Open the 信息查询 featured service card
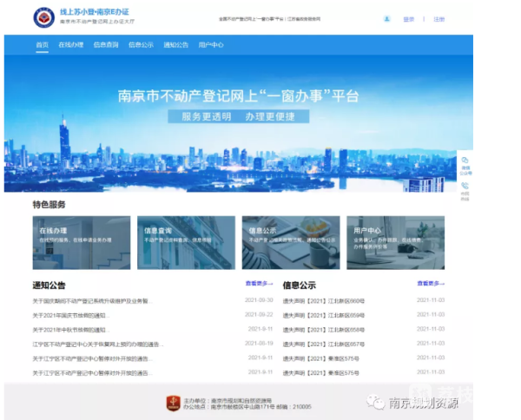The image size is (521, 420). [186, 242]
